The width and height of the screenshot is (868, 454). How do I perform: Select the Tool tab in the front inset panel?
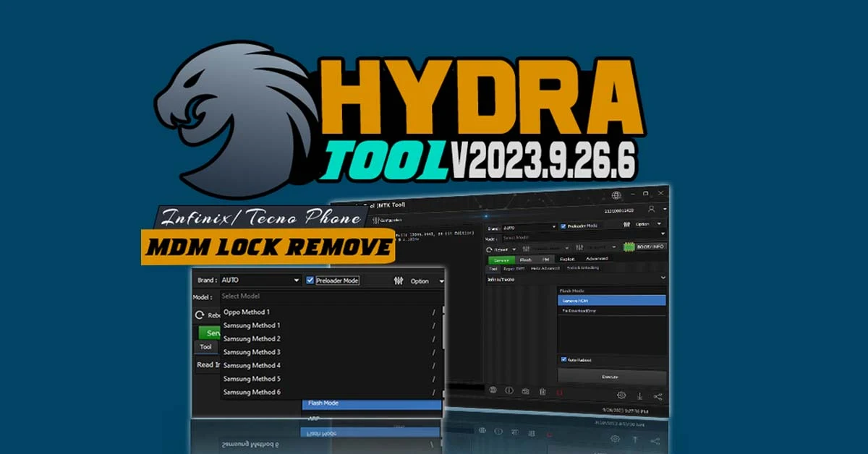(x=206, y=347)
